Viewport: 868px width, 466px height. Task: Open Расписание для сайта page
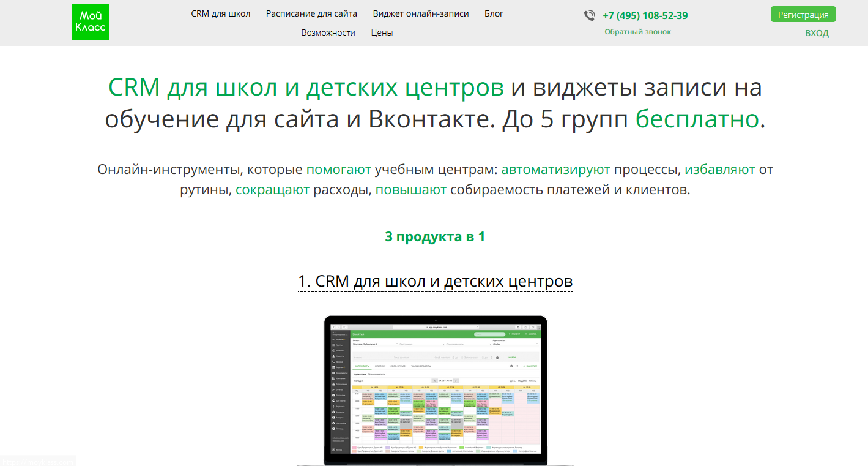point(312,13)
